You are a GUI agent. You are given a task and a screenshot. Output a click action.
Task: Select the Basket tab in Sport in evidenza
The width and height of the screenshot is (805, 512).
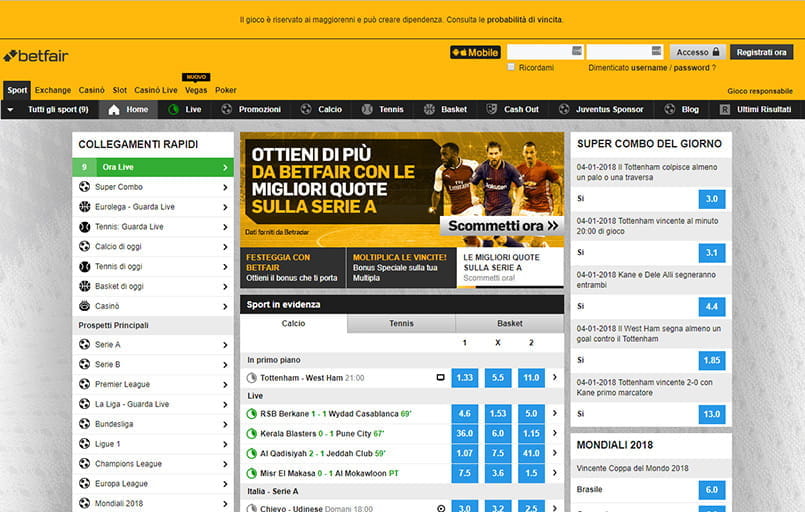(509, 324)
